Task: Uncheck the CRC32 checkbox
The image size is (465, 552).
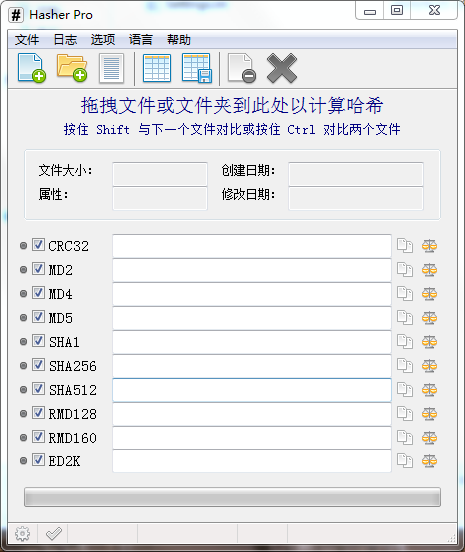Action: click(38, 245)
